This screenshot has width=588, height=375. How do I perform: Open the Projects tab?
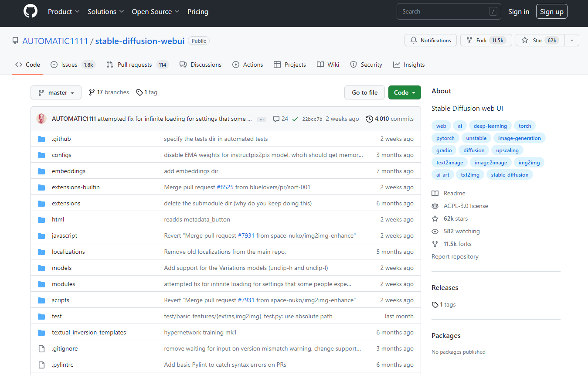290,65
